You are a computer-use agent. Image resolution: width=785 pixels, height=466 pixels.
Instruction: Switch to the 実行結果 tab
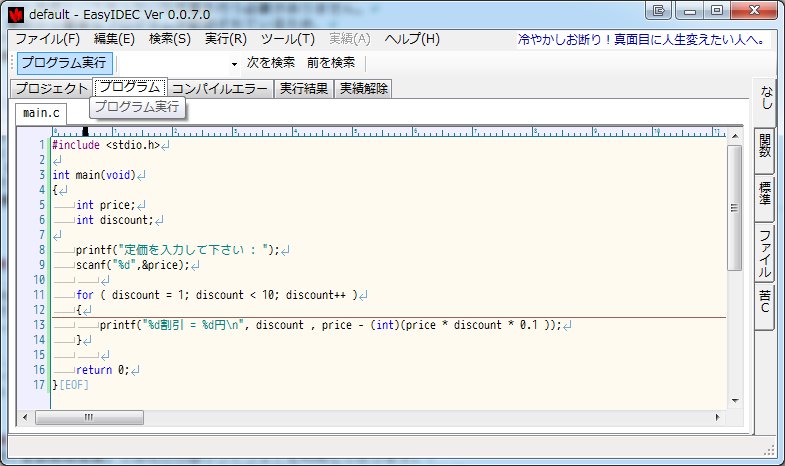click(304, 88)
